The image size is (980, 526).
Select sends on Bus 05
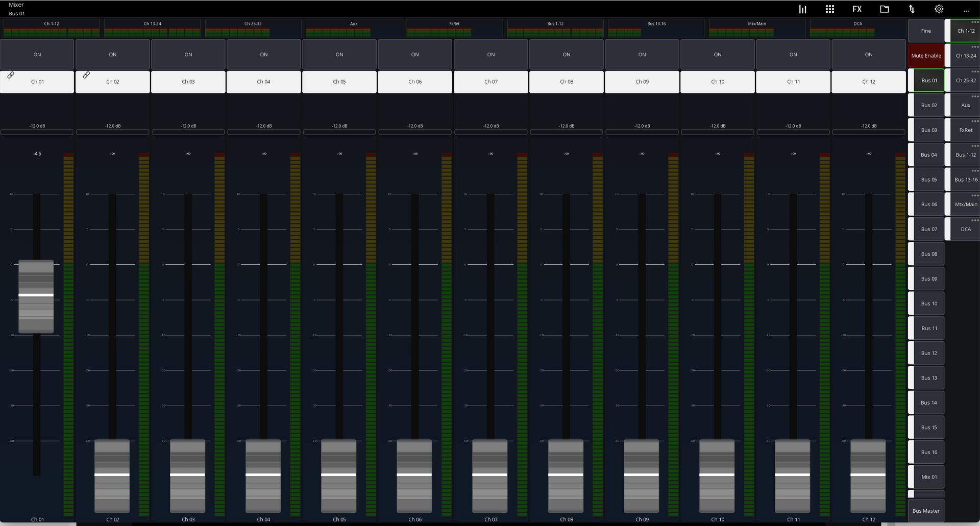(x=926, y=180)
